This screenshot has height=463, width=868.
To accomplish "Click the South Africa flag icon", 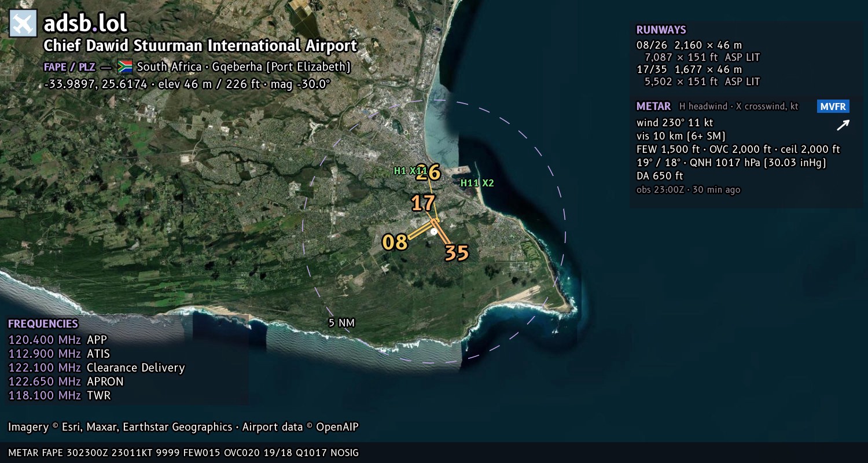I will coord(125,67).
